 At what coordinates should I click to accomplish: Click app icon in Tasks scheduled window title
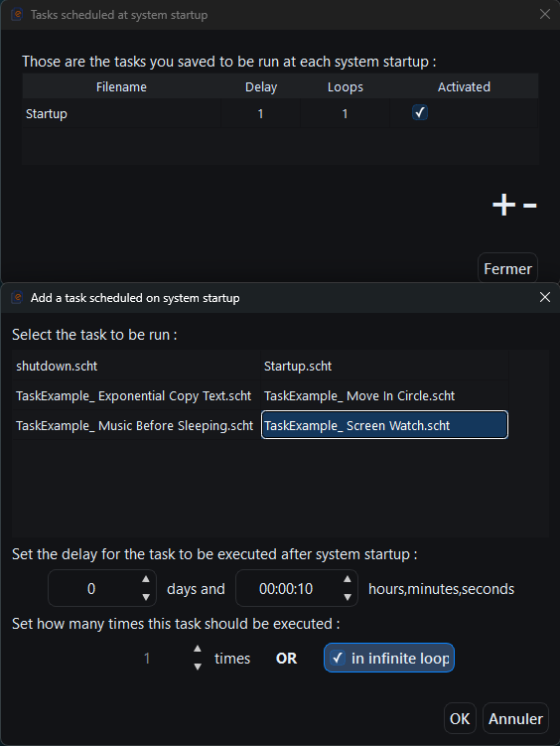click(17, 15)
